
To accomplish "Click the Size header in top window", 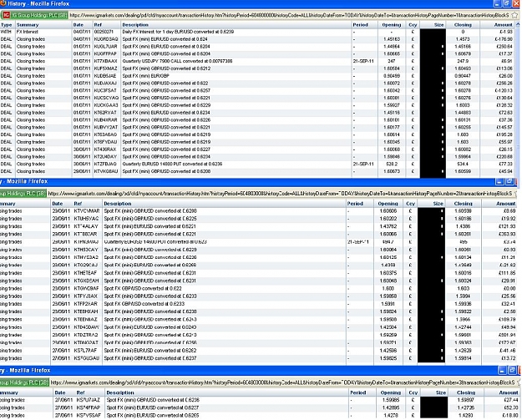I will (x=438, y=24).
